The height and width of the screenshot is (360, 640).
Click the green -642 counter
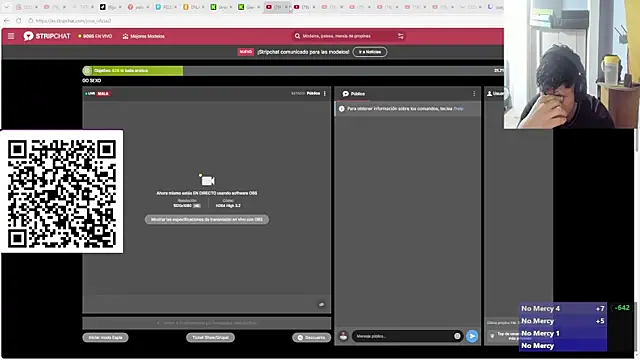coord(622,308)
